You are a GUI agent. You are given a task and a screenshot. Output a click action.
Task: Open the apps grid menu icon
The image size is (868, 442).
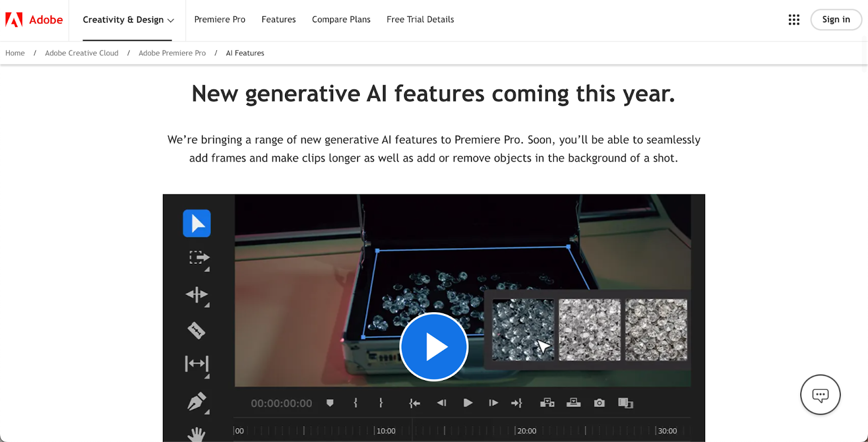coord(794,20)
